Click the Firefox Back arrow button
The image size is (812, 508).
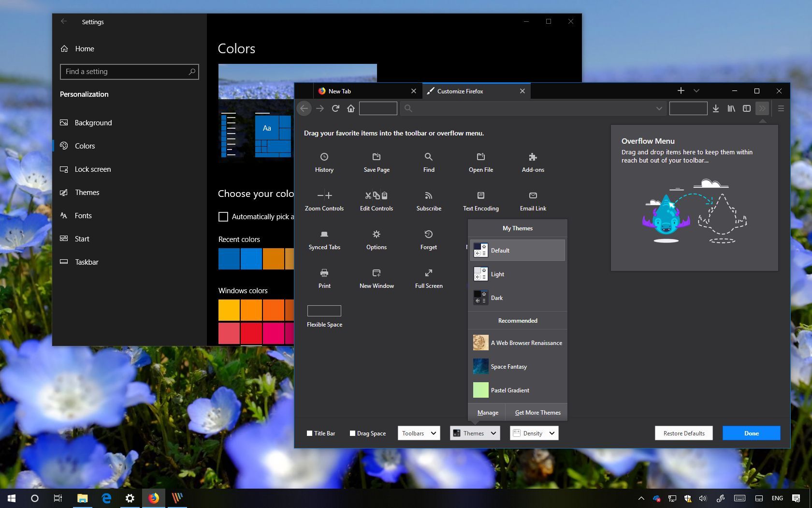tap(304, 108)
